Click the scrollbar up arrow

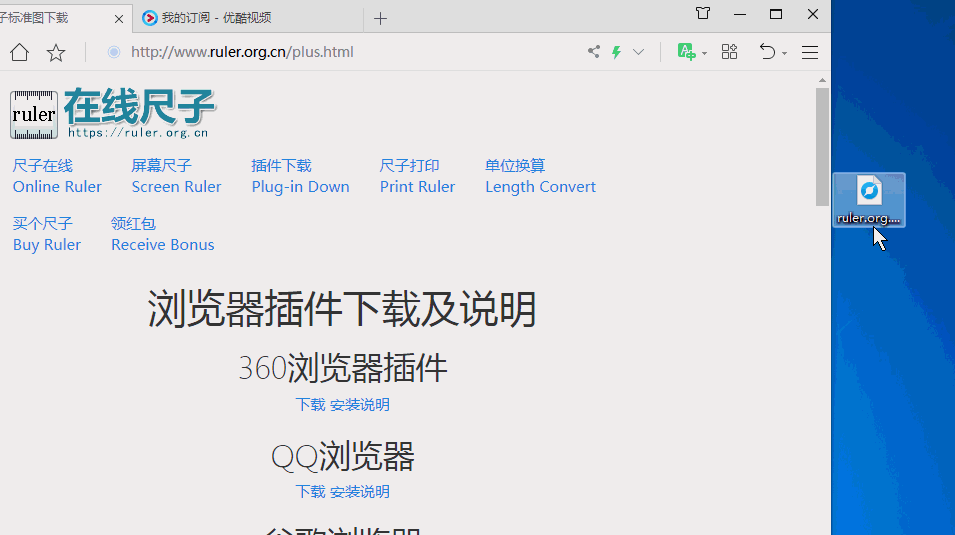click(822, 80)
